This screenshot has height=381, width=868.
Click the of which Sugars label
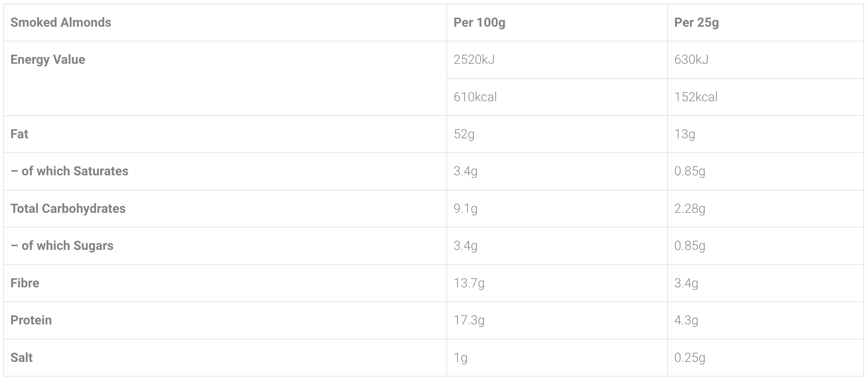click(62, 246)
